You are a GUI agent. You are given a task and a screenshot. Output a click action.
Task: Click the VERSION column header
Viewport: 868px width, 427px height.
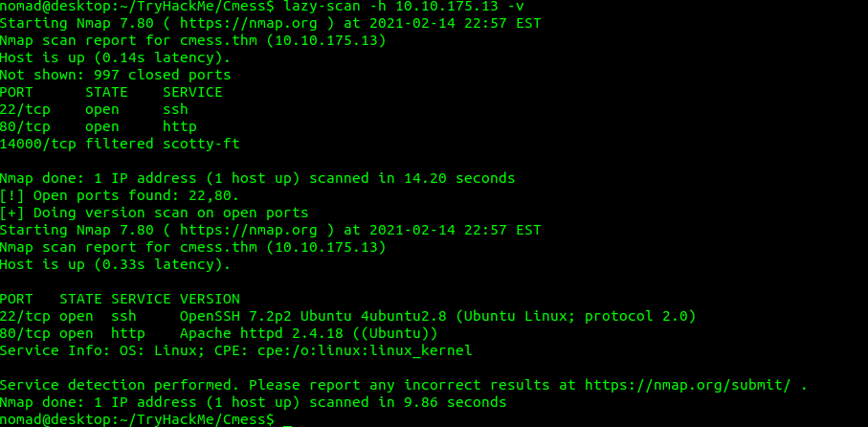point(210,299)
